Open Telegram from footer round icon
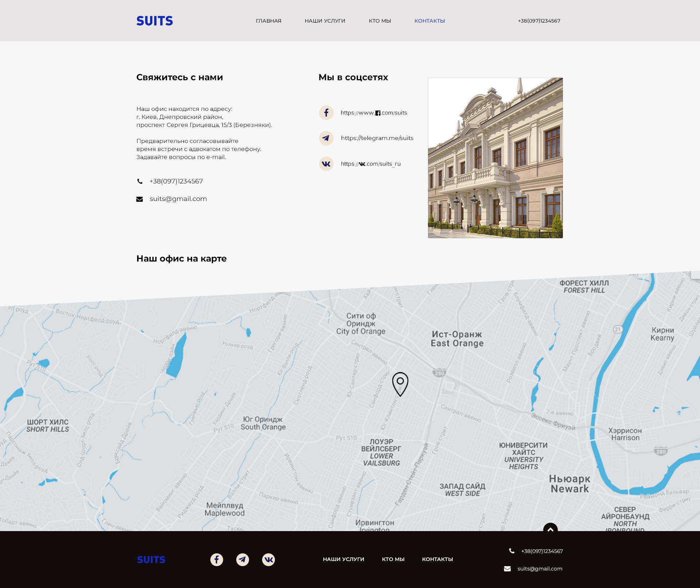Viewport: 700px width, 588px height. click(x=242, y=560)
